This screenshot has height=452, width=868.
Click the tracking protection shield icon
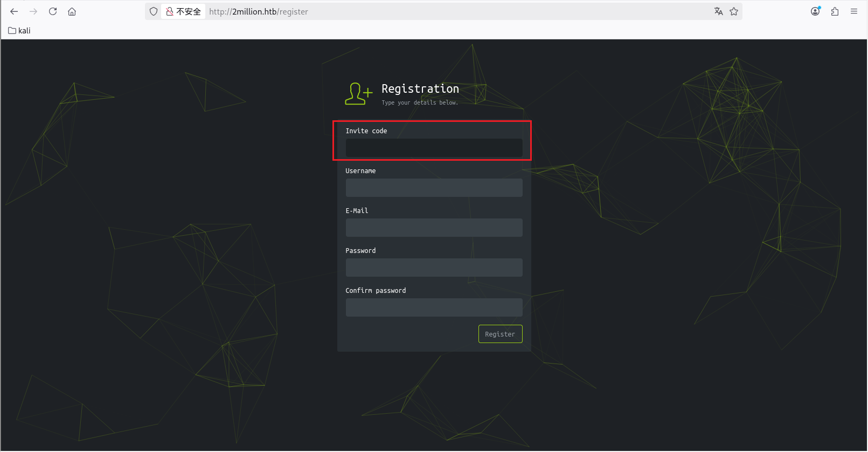[x=154, y=11]
